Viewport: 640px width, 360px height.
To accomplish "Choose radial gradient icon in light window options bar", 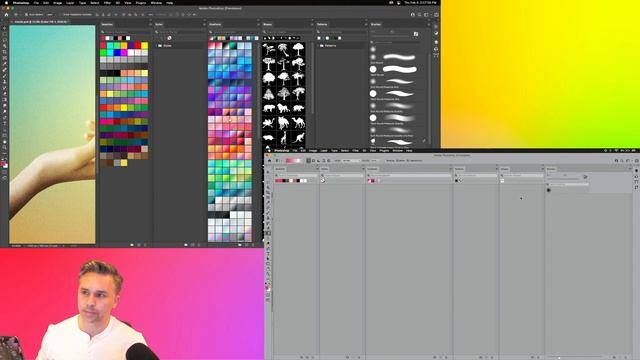I will click(313, 160).
